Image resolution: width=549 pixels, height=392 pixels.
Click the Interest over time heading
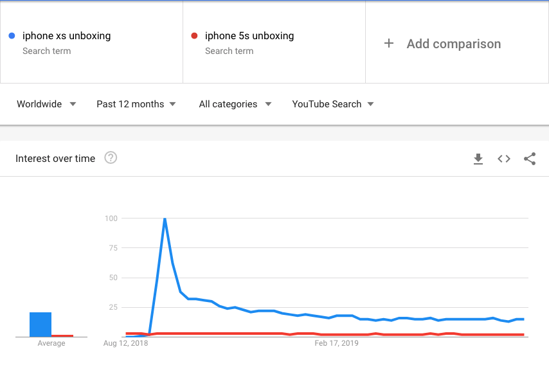(x=55, y=158)
